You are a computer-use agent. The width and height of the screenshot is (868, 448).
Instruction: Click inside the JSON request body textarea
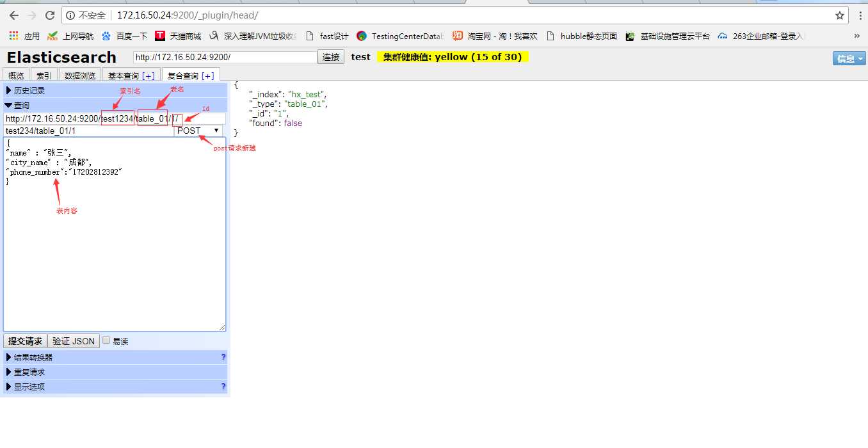point(115,234)
